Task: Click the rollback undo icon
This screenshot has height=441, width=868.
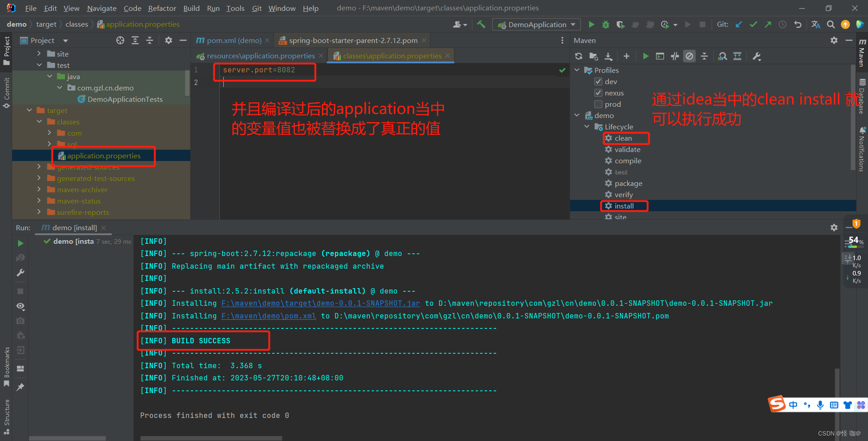Action: [798, 24]
